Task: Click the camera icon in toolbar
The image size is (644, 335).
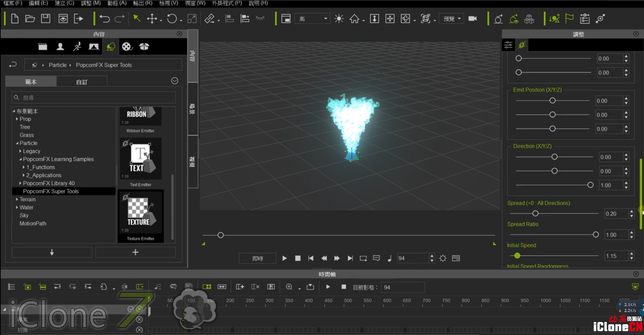Action: click(x=472, y=19)
